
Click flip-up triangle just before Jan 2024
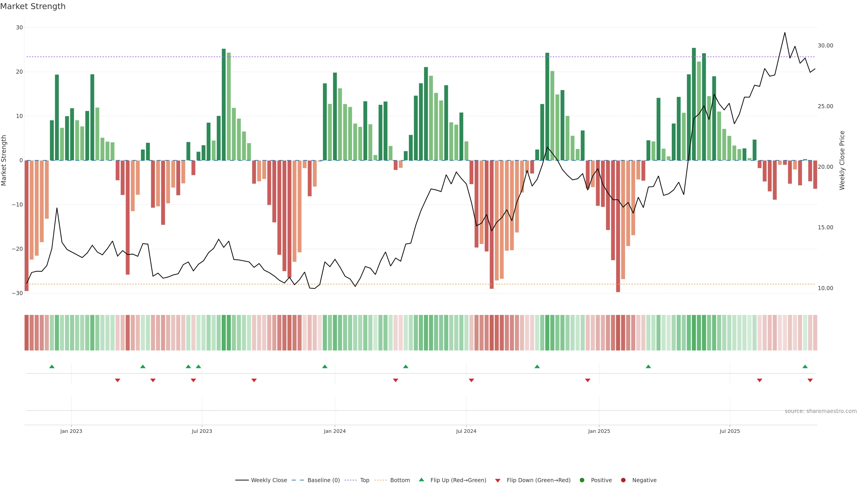(325, 366)
